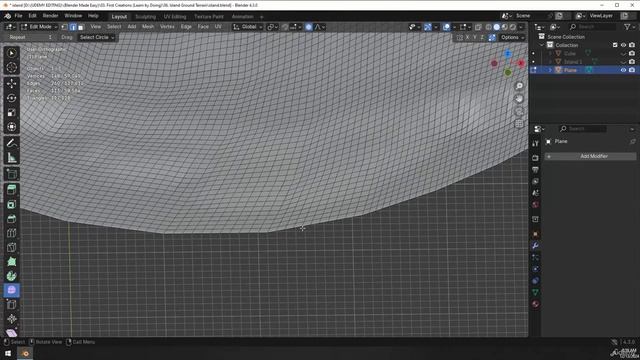Open the Modifiers properties tab
The image size is (640, 360).
coord(535,246)
